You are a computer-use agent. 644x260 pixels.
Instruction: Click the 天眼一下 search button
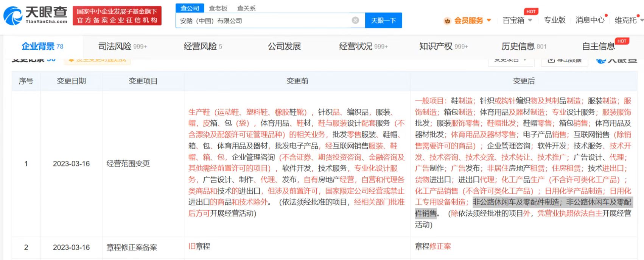[383, 20]
